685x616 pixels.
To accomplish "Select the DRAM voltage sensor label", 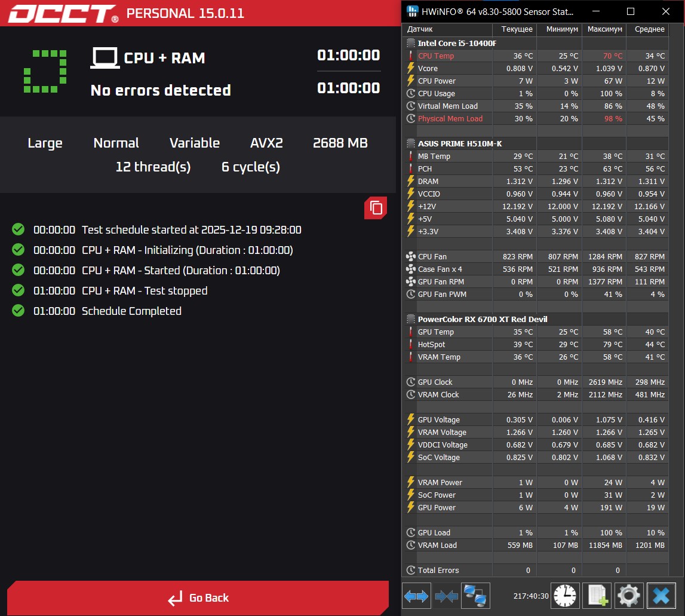I will click(428, 181).
